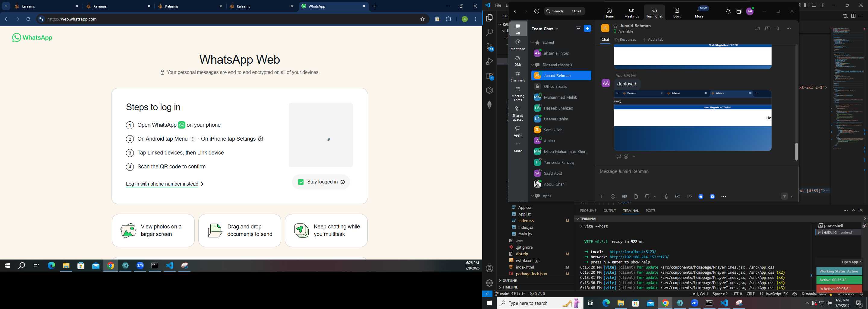Image resolution: width=868 pixels, height=309 pixels.
Task: Open emoji picker in Zoom message composer
Action: click(613, 196)
